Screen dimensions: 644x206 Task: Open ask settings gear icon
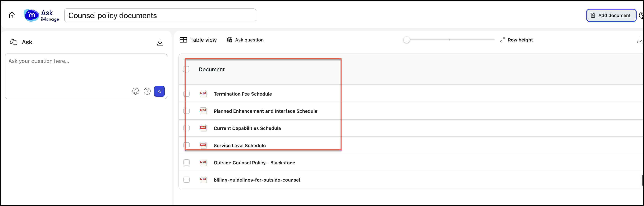point(135,91)
